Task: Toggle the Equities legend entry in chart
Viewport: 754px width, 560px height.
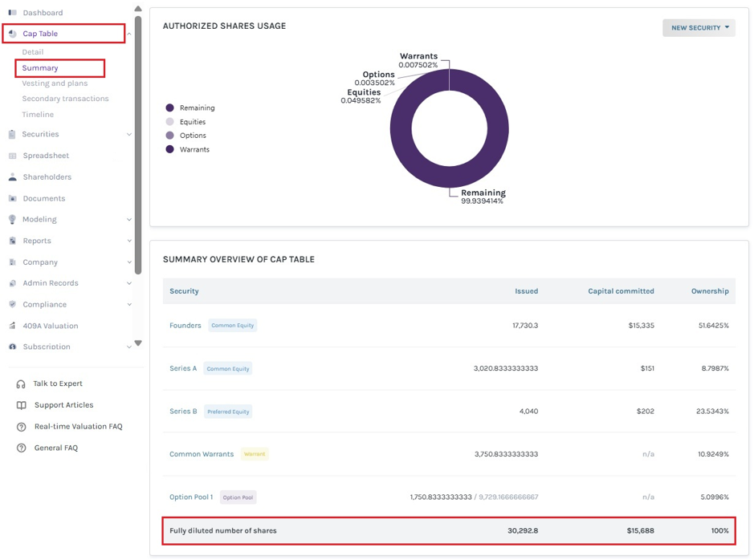Action: pyautogui.click(x=185, y=122)
